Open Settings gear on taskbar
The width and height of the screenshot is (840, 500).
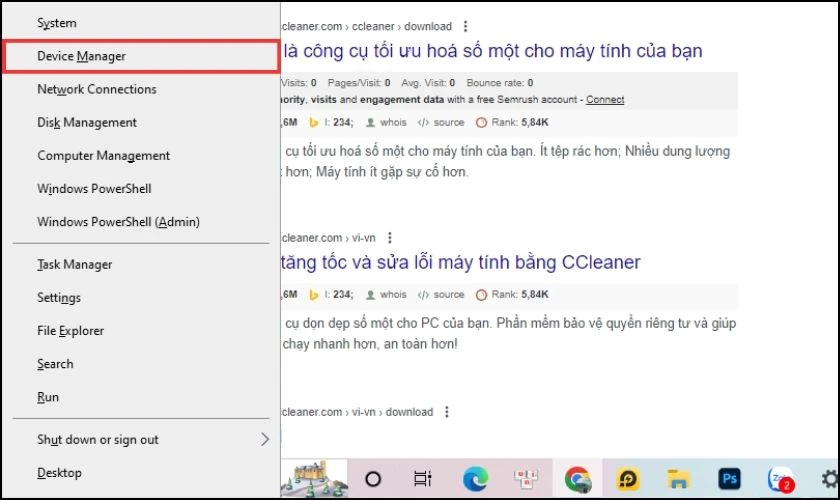click(830, 479)
